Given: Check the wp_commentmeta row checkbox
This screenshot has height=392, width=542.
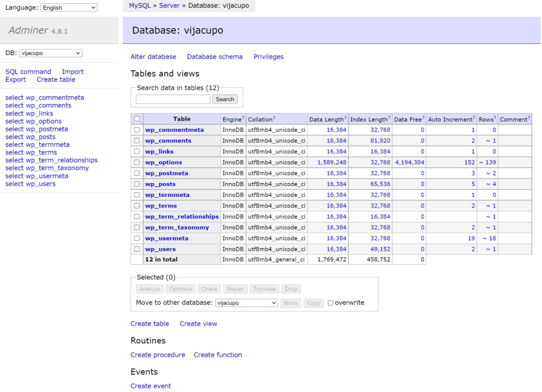Looking at the screenshot, I should pos(137,130).
